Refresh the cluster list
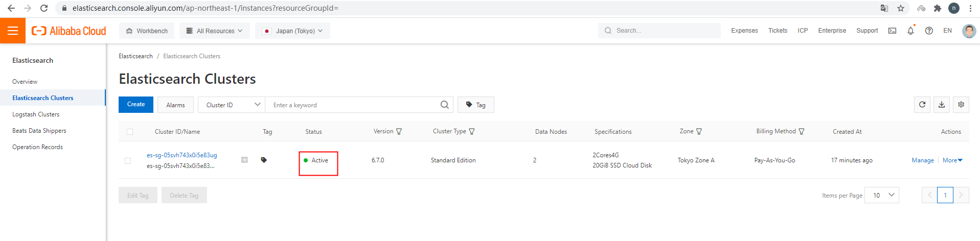The image size is (980, 241). [x=922, y=105]
